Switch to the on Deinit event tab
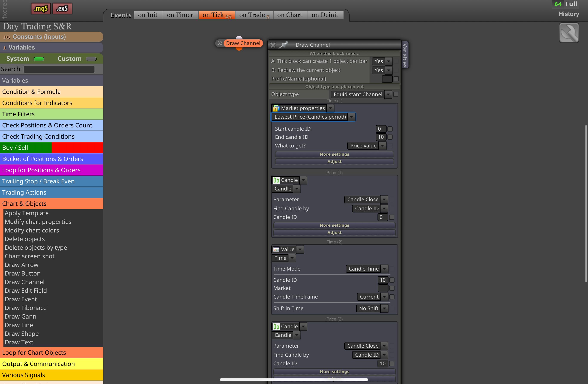Screen dimensions: 588x384 325,15
